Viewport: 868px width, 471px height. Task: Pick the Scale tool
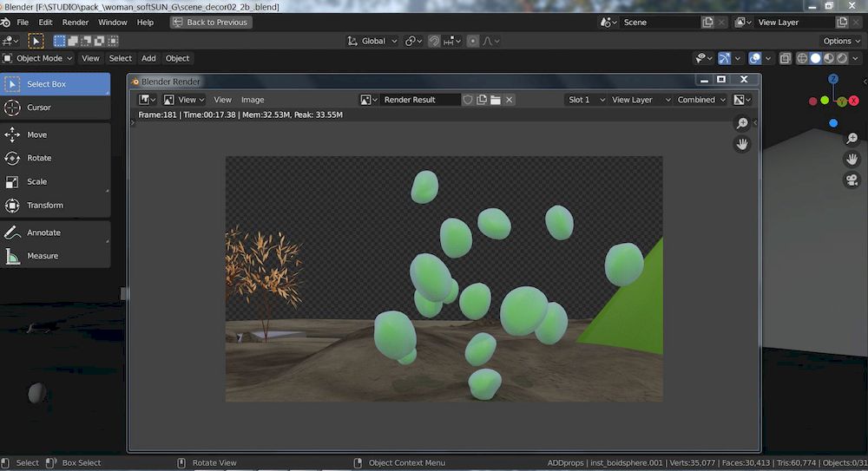click(x=36, y=182)
